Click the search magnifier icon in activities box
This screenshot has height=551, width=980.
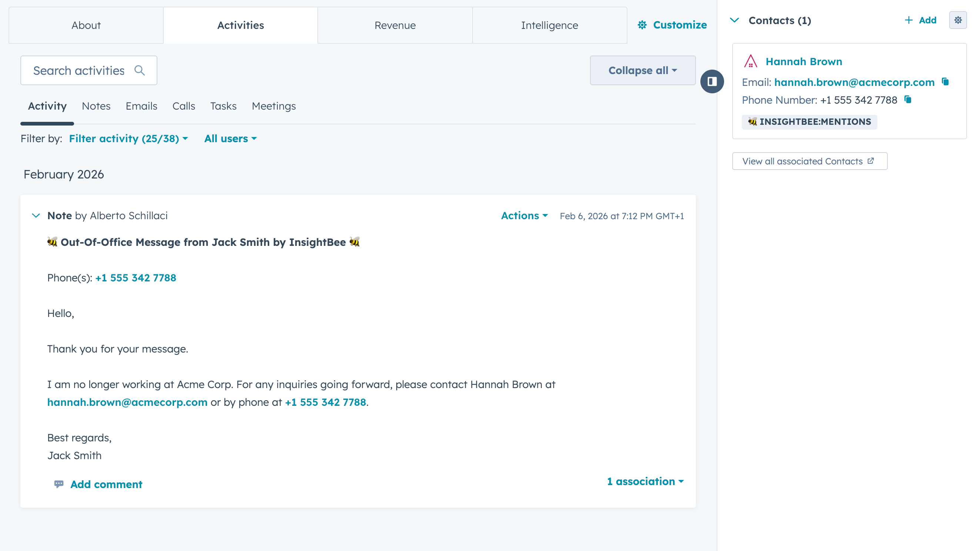point(140,70)
